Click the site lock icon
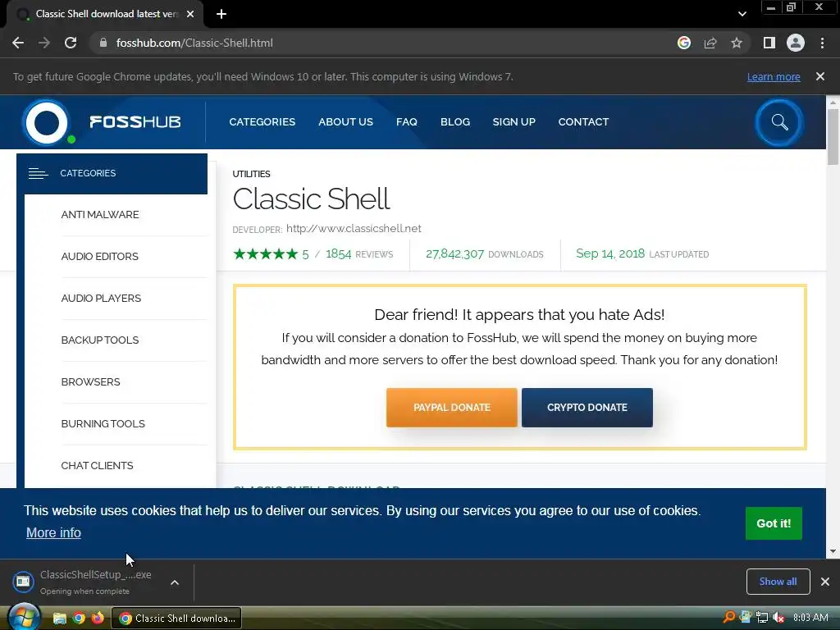Screen dimensions: 840x630 [103, 43]
